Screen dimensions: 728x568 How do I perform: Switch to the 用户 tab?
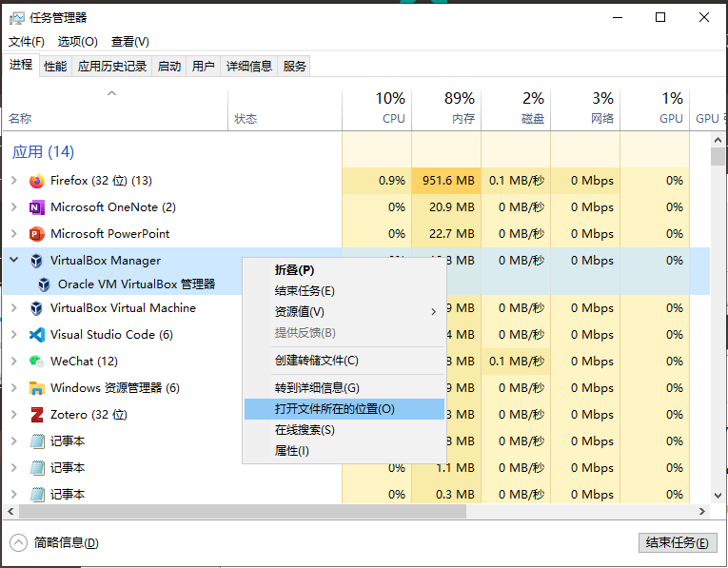(x=204, y=67)
